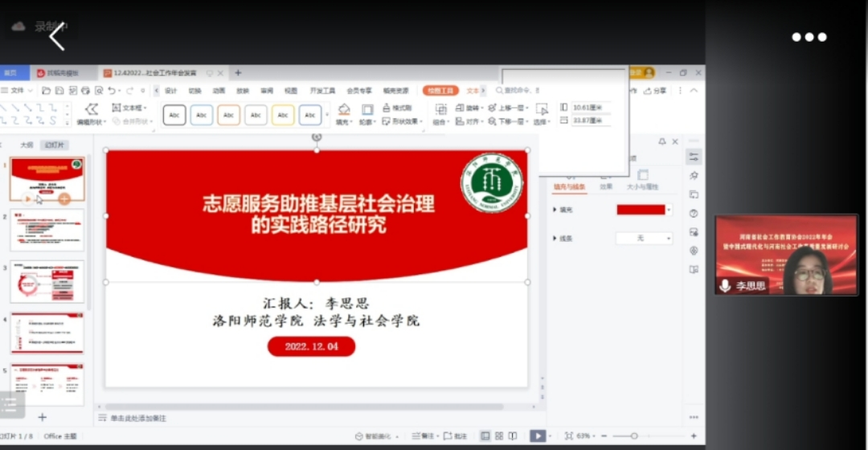868x450 pixels.
Task: Click the 组合 group button
Action: click(440, 115)
